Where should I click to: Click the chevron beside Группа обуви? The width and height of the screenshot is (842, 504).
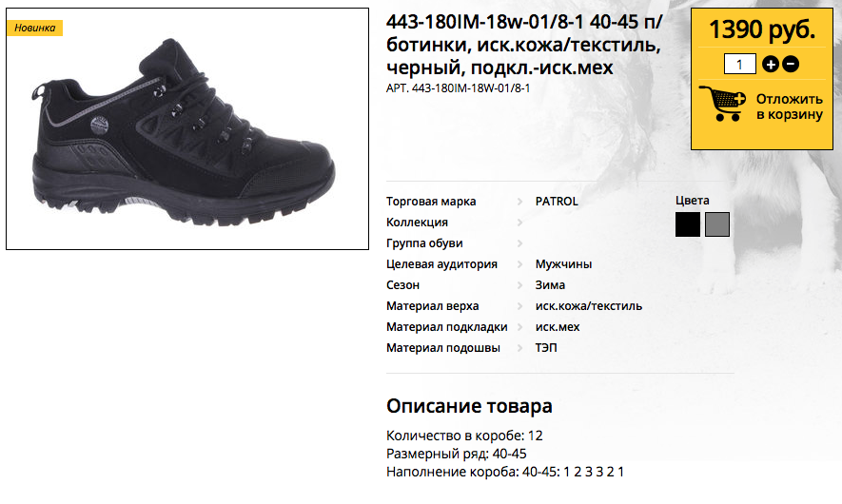point(519,243)
